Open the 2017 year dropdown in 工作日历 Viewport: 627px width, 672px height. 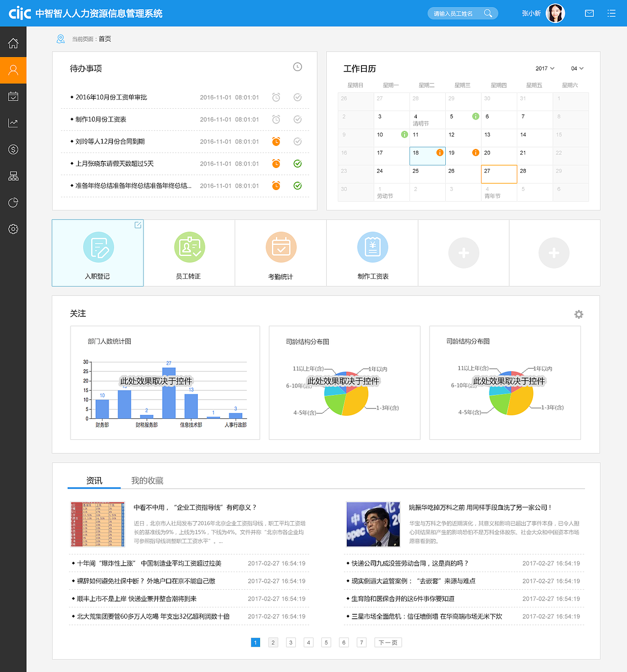pos(545,69)
